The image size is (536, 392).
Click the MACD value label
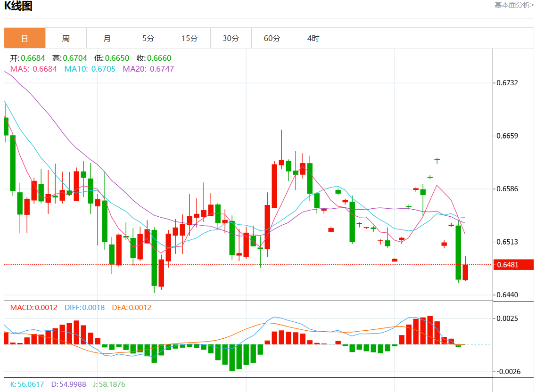[x=33, y=308]
